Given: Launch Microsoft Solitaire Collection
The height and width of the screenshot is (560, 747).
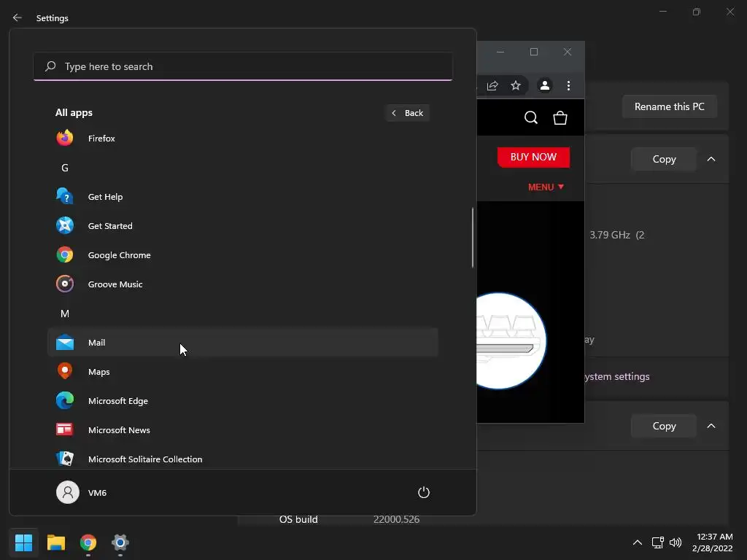Looking at the screenshot, I should [x=242, y=459].
